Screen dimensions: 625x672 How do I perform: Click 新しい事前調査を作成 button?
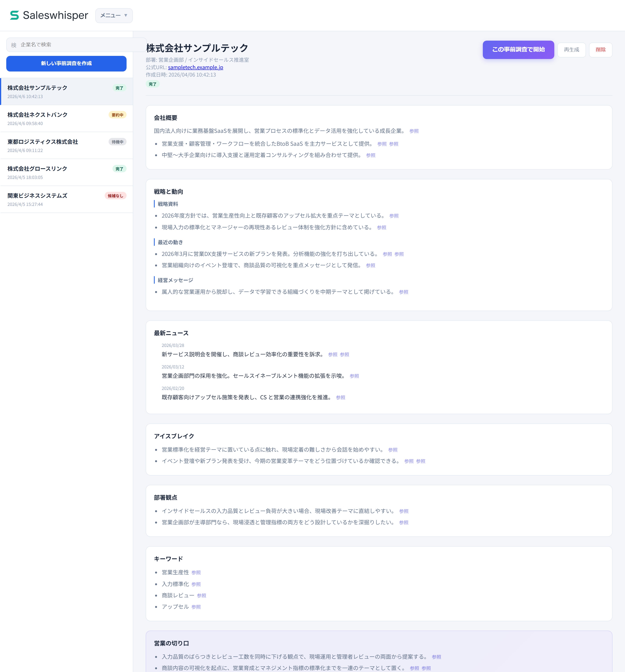(x=66, y=63)
